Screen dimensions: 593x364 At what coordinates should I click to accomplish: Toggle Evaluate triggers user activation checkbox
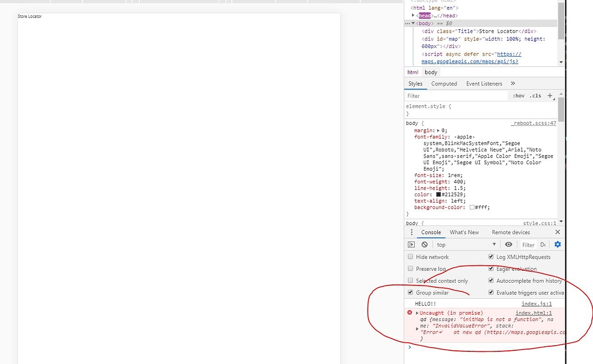pos(491,292)
